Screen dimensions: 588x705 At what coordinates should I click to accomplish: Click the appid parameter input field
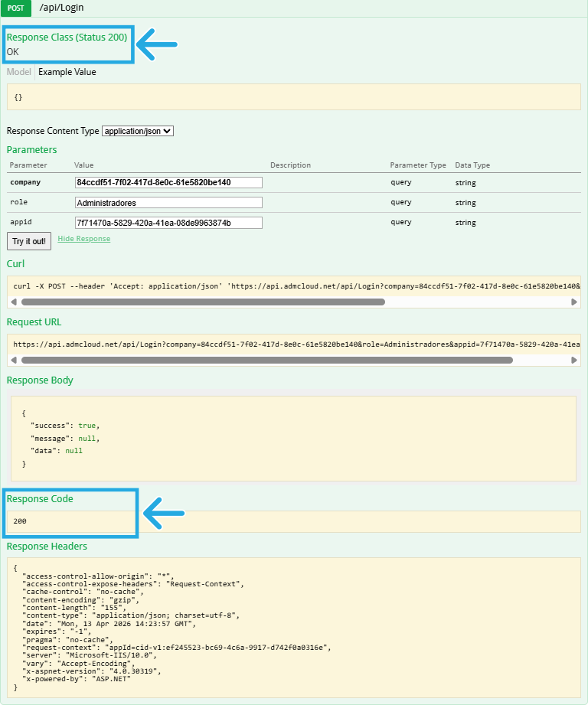click(x=168, y=223)
